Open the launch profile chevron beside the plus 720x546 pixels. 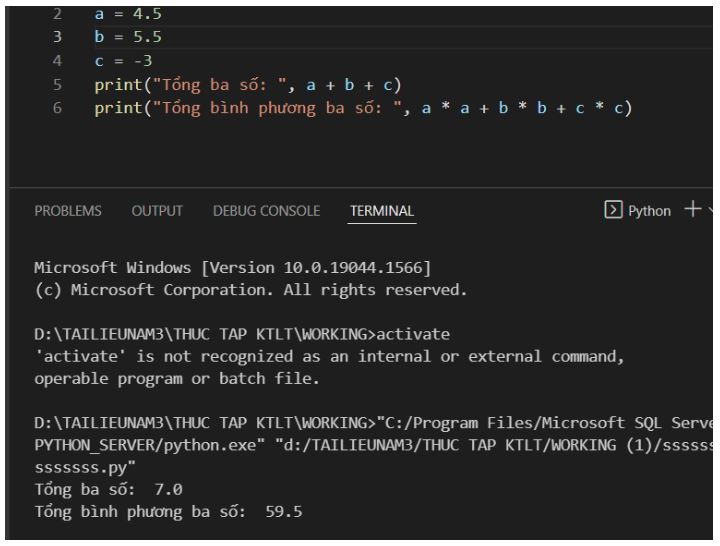(x=712, y=211)
